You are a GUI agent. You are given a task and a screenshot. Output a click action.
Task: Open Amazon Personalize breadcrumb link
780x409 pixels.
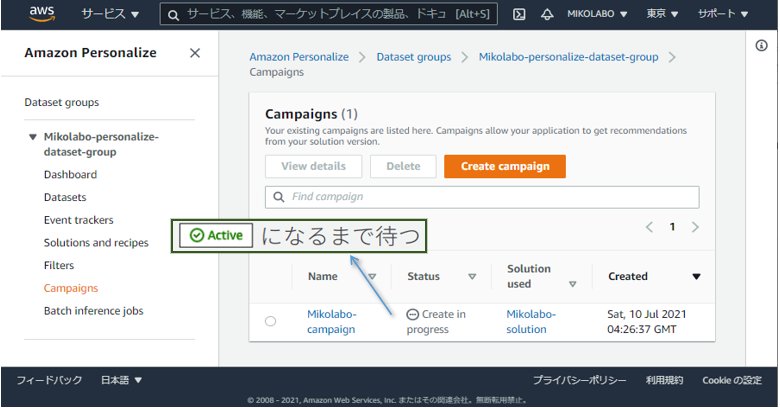point(299,57)
